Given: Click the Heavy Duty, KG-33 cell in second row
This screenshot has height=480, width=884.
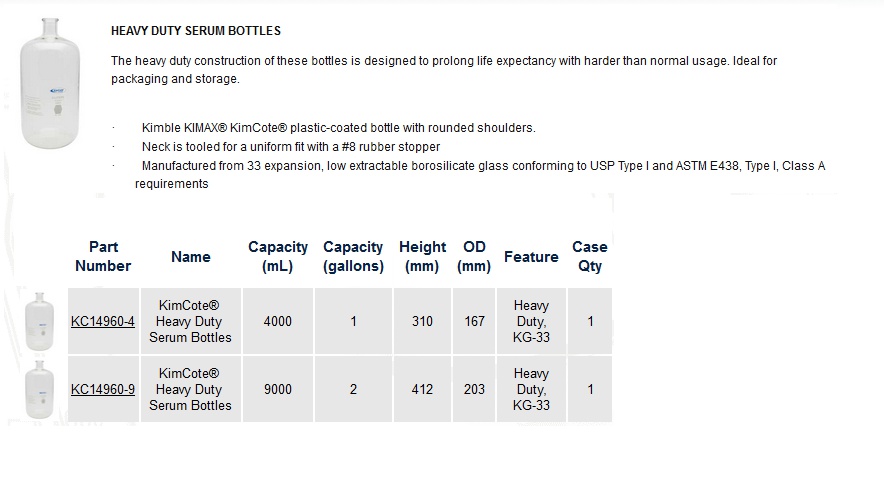Looking at the screenshot, I should [x=531, y=390].
